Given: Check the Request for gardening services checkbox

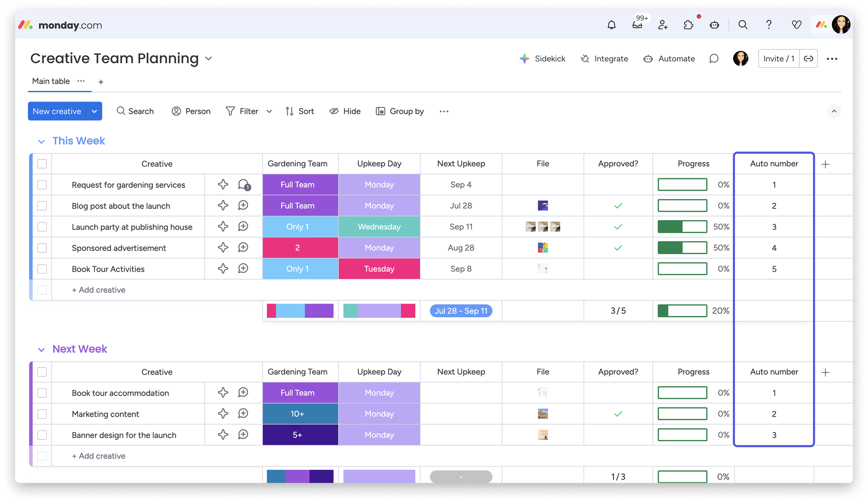Looking at the screenshot, I should point(42,185).
